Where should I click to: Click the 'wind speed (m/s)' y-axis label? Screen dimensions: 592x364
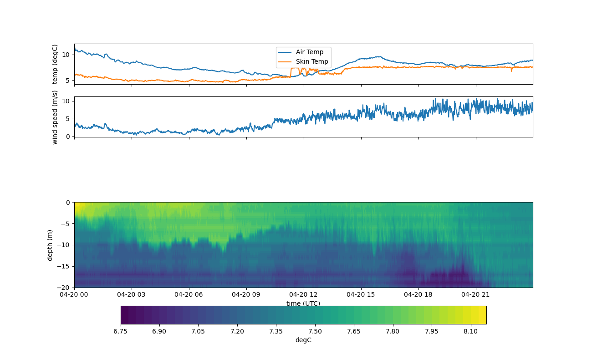click(x=55, y=117)
